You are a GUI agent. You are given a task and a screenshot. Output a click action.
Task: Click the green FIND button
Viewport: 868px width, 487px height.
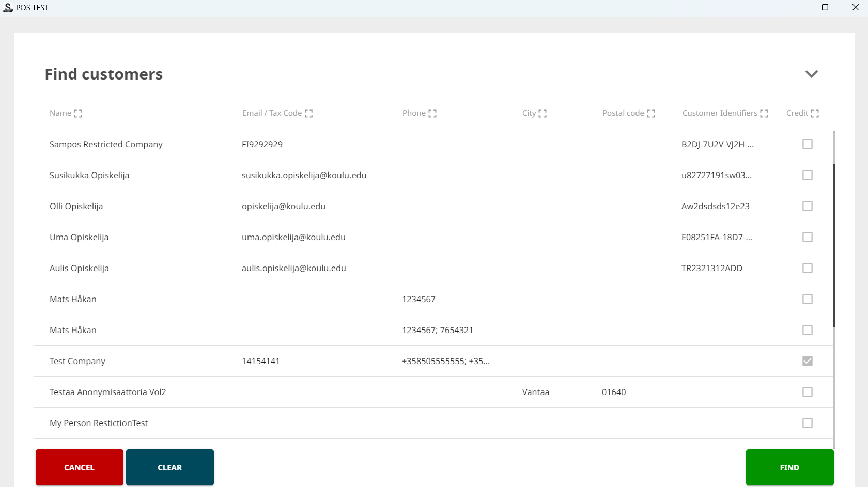789,467
